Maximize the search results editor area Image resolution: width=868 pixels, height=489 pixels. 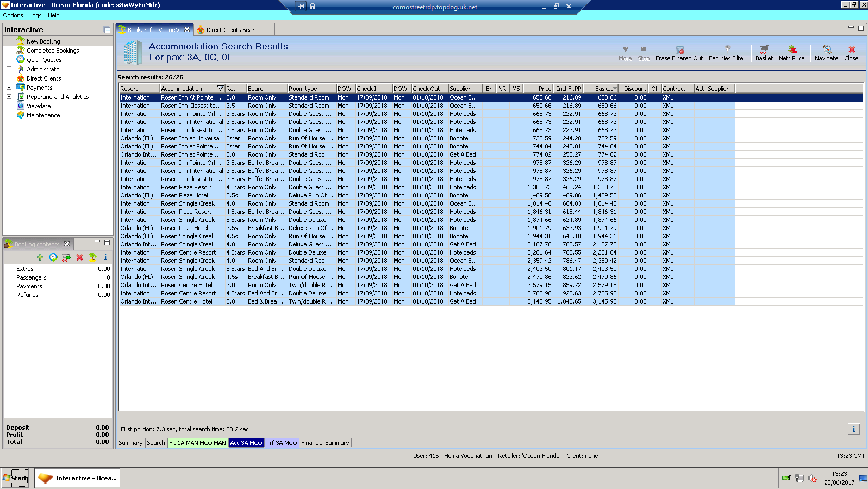[x=861, y=28]
